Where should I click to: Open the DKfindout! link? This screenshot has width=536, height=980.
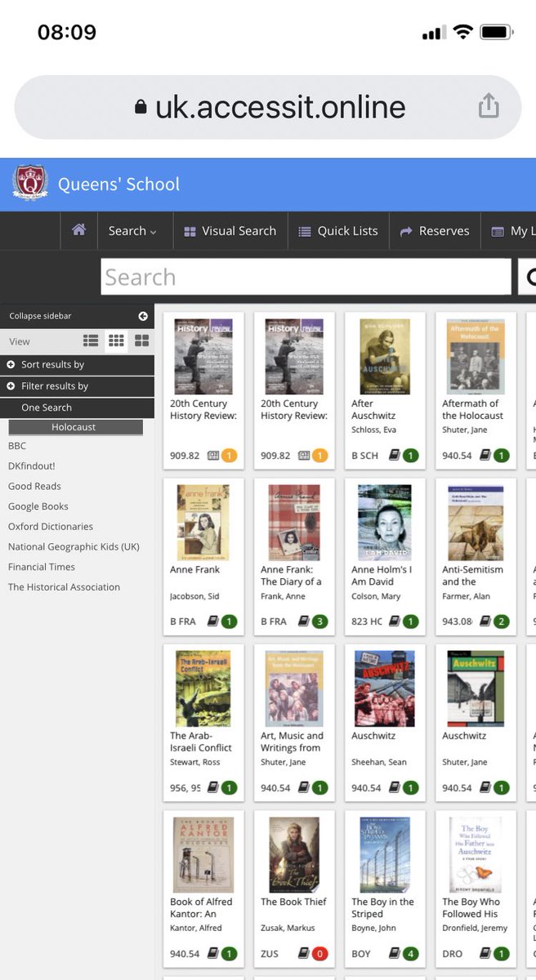32,466
